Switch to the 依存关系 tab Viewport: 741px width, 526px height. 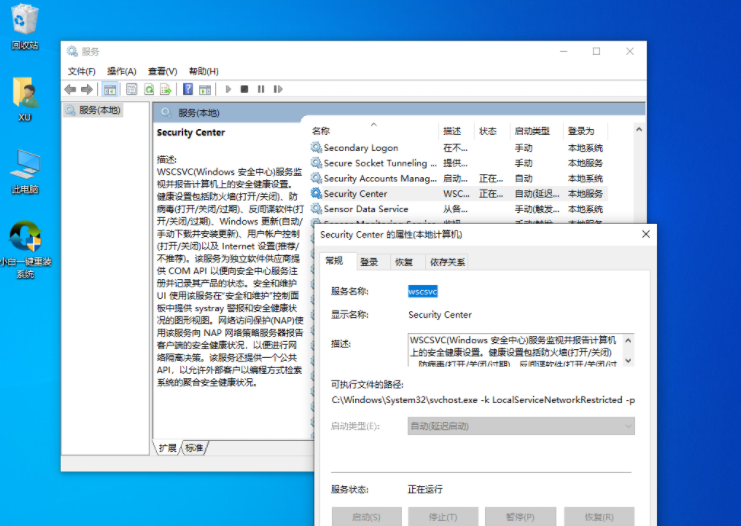pyautogui.click(x=446, y=262)
